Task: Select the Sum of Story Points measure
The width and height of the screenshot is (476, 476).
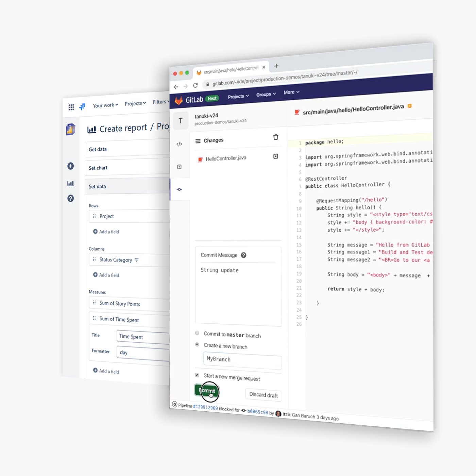Action: (x=129, y=303)
